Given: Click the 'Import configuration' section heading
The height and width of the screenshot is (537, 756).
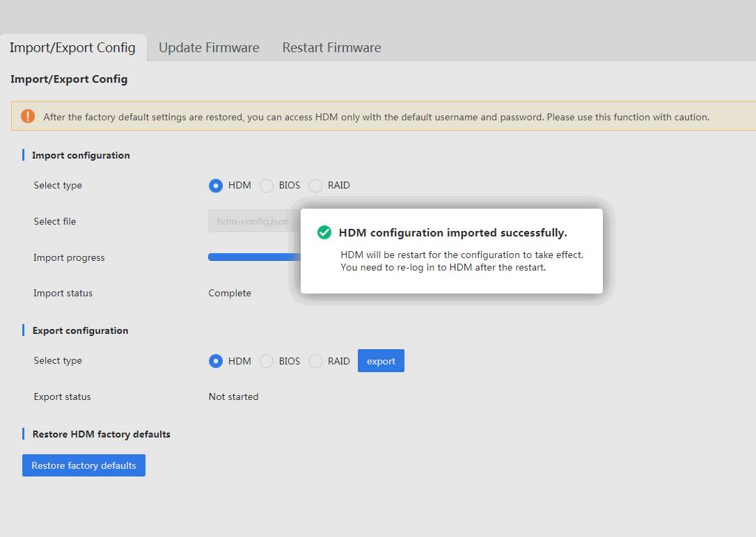Looking at the screenshot, I should pos(81,155).
